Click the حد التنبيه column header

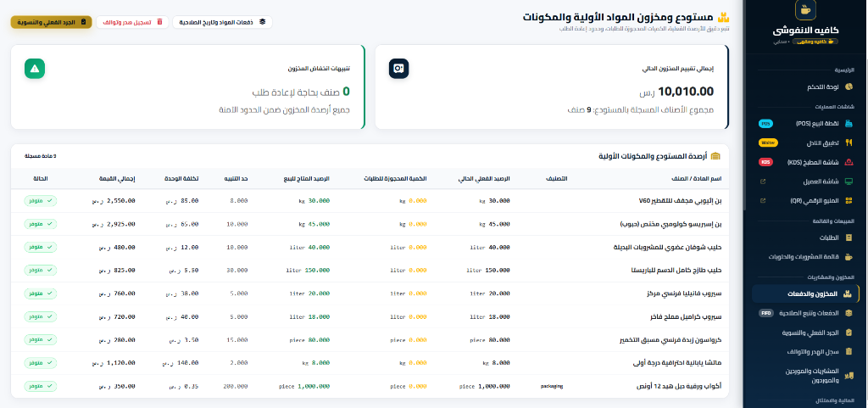point(236,179)
